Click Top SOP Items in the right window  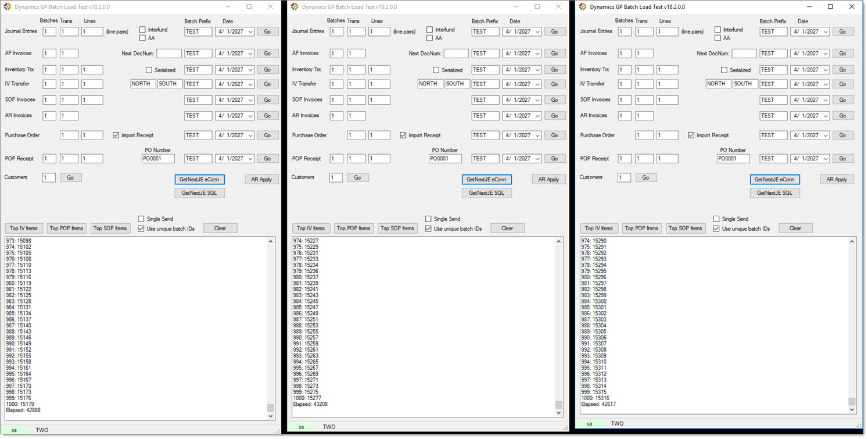686,229
